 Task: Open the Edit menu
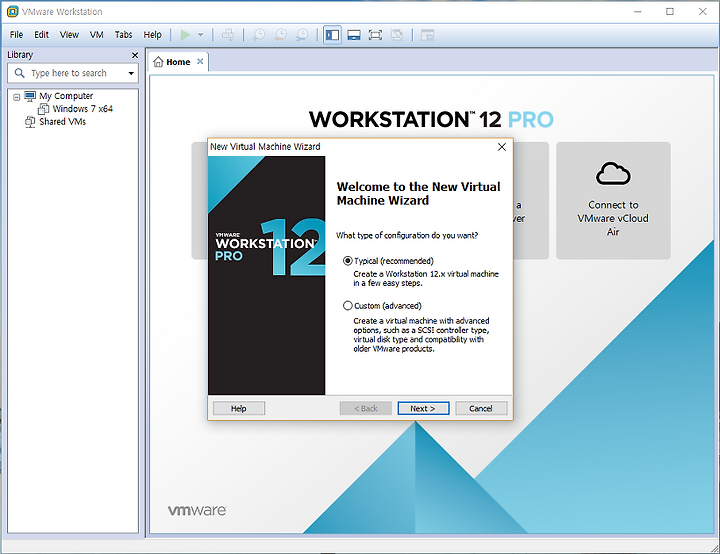41,35
